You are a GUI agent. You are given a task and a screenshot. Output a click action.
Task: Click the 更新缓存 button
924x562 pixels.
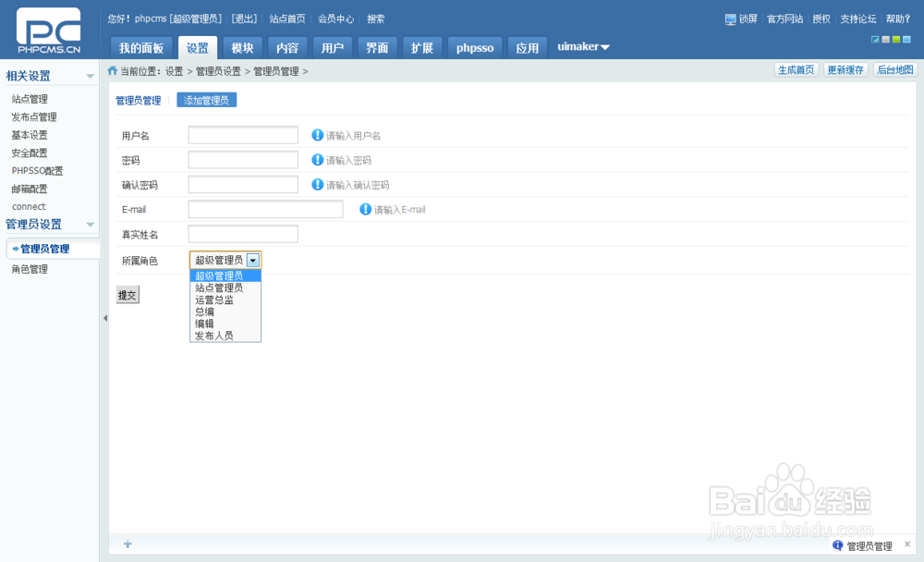(x=844, y=69)
